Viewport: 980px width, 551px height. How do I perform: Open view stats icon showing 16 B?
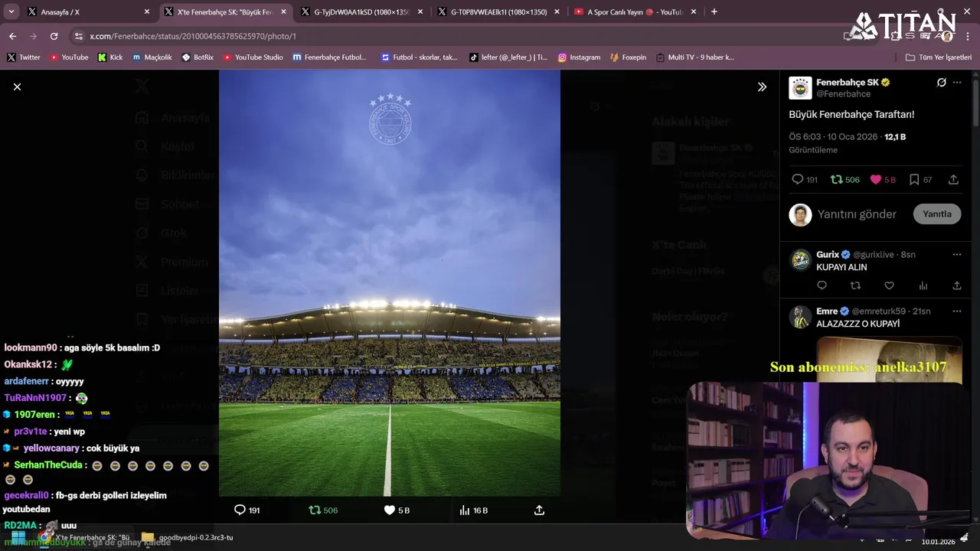[464, 510]
